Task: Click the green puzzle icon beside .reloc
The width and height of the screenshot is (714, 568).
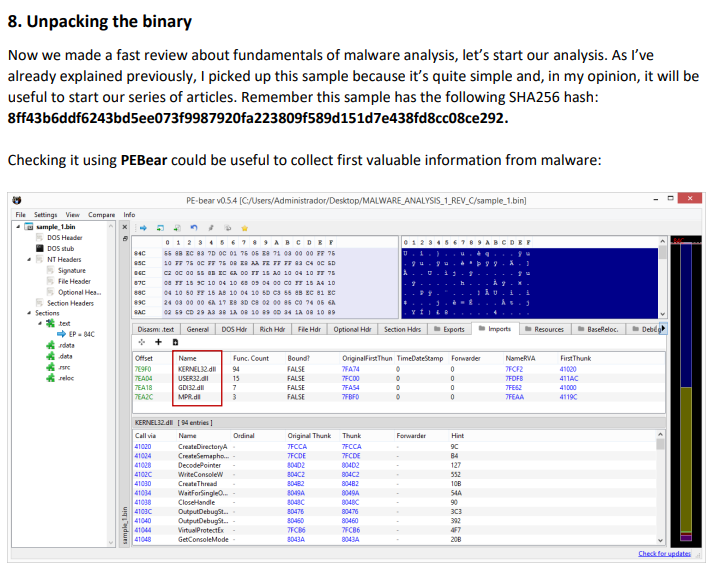Action: [x=50, y=378]
